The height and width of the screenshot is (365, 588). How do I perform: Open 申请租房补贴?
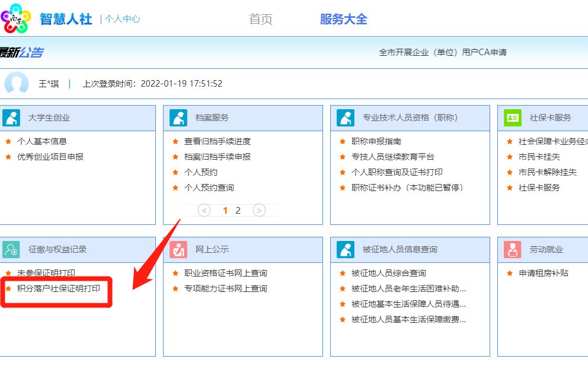click(544, 273)
